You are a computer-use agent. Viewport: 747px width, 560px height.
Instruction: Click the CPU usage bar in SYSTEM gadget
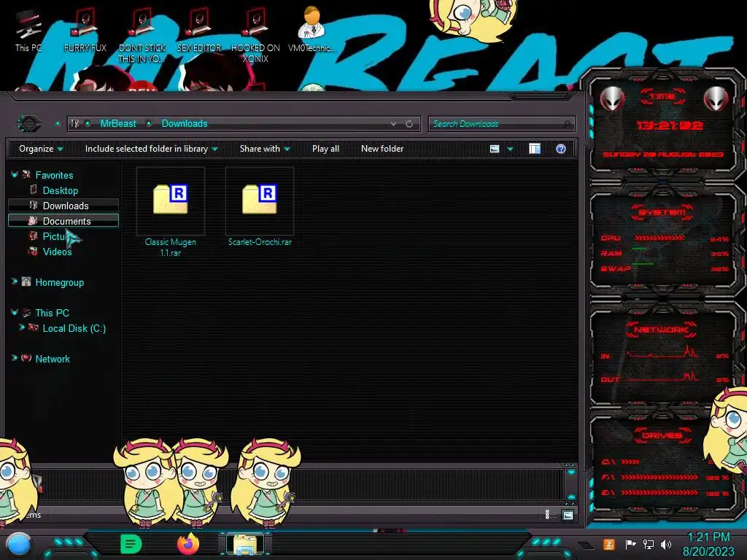pyautogui.click(x=659, y=238)
